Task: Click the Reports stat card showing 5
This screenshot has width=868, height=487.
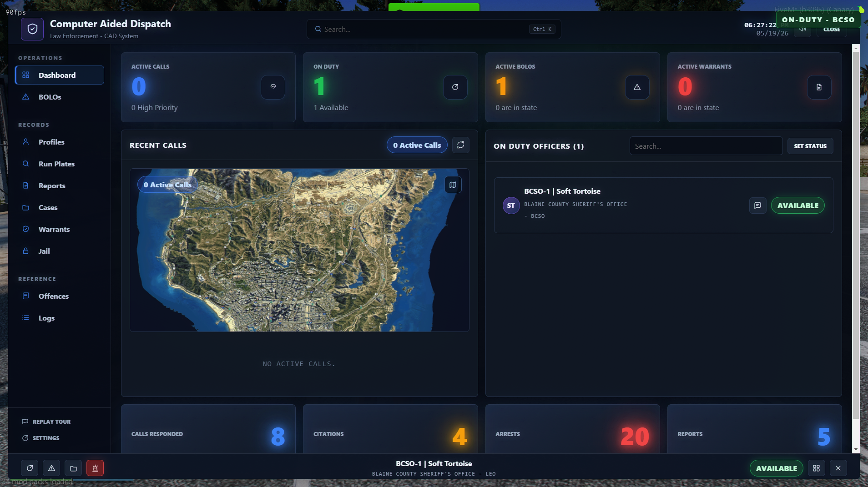Action: coord(754,429)
